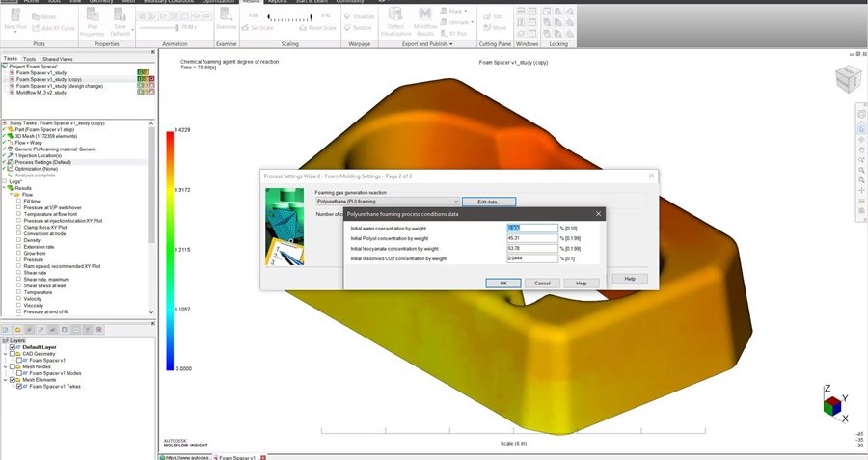Viewport: 868px width, 460px height.
Task: Open the Unmark dropdown arrow
Action: click(x=472, y=22)
